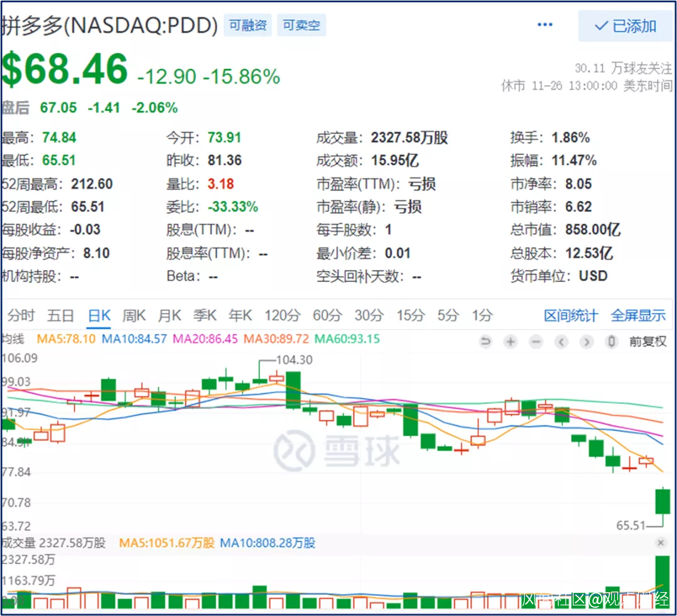The width and height of the screenshot is (677, 616).
Task: Click the 量比 3.18 value
Action: (x=221, y=184)
